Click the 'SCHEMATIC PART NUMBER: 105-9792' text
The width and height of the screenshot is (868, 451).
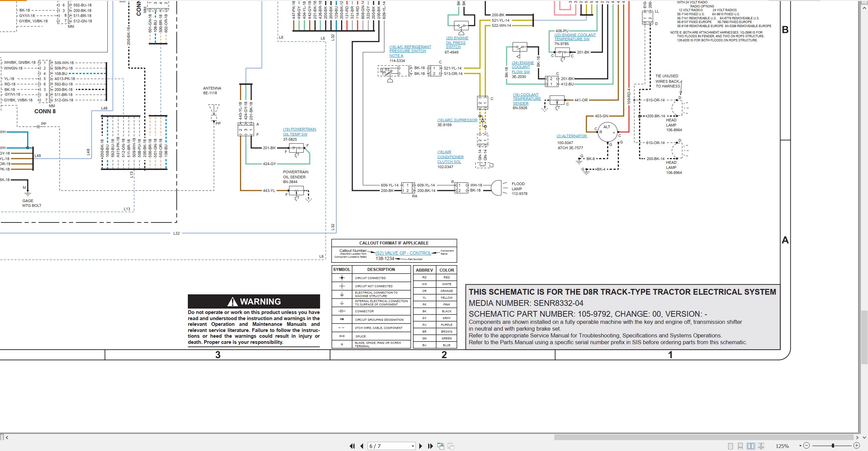tap(540, 314)
